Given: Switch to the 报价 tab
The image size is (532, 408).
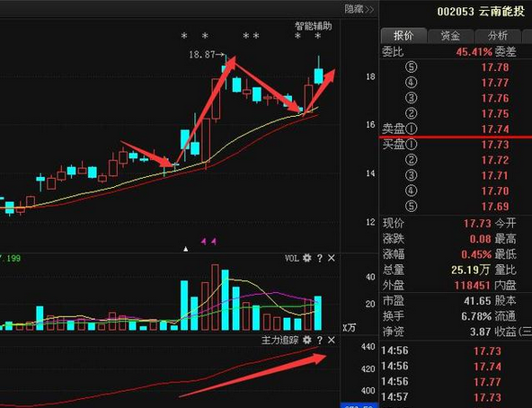Looking at the screenshot, I should 403,36.
